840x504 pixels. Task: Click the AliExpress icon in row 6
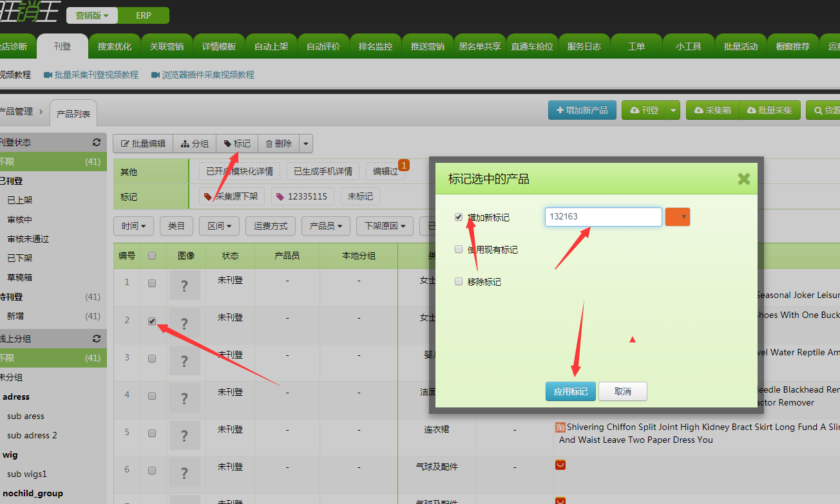(x=560, y=464)
